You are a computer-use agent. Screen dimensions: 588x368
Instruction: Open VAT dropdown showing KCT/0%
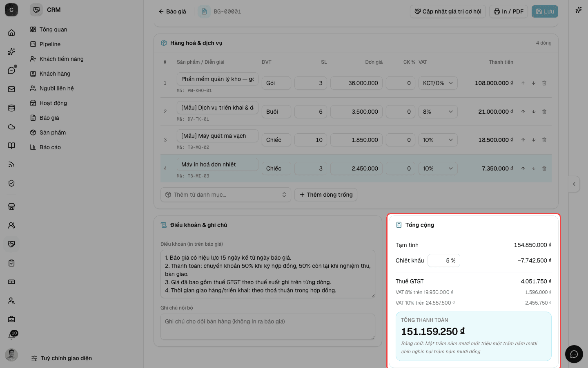point(438,83)
